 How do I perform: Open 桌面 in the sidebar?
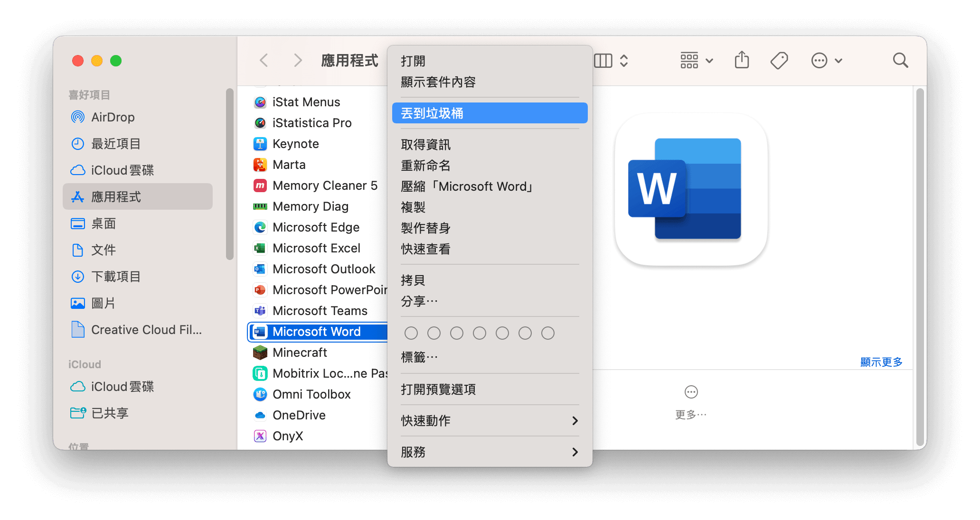click(138, 223)
